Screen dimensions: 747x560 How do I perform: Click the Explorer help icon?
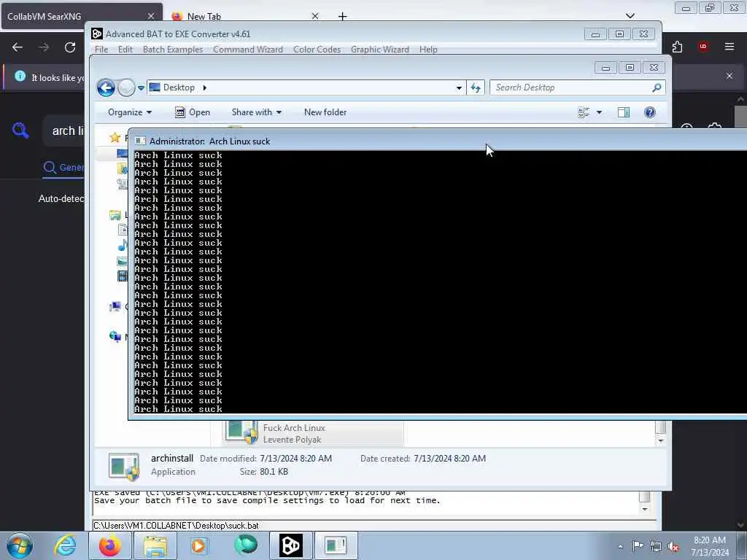(x=650, y=112)
